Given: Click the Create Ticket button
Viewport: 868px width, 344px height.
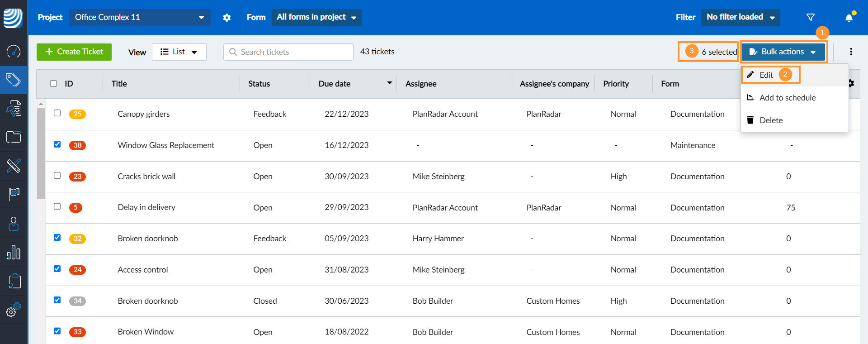Looking at the screenshot, I should 74,52.
